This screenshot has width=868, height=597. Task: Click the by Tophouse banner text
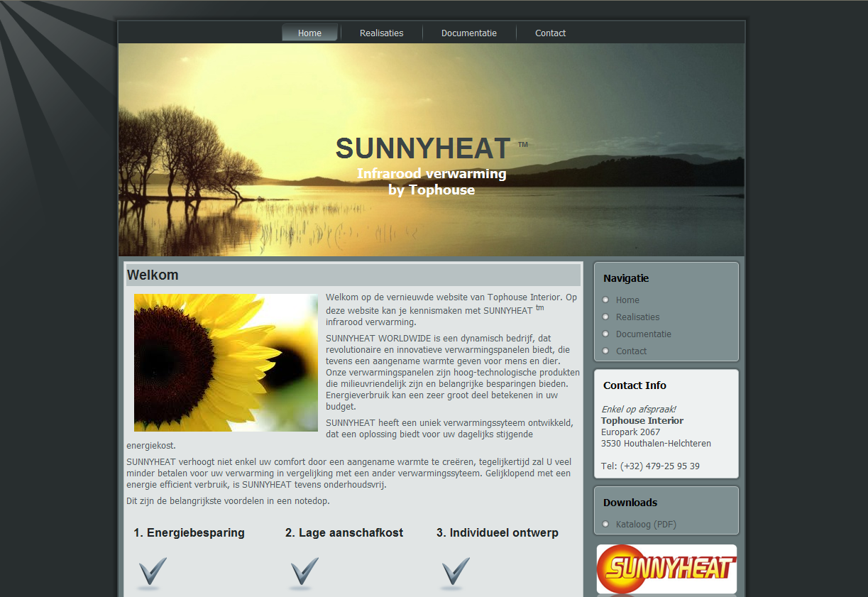[432, 190]
